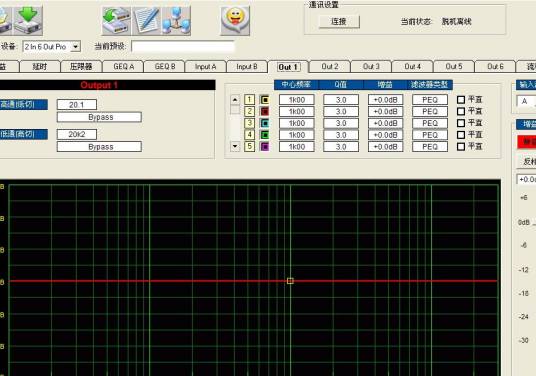Click the green download arrow drive icon
Image resolution: width=536 pixels, height=376 pixels.
[28, 21]
